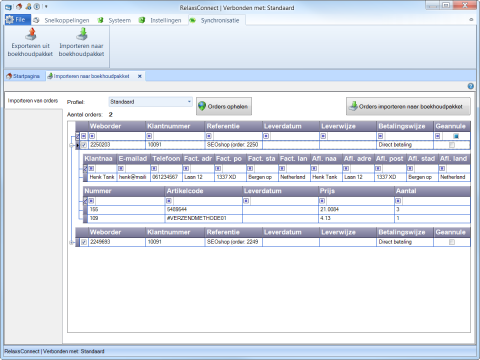Click the app icon in title bar

click(x=8, y=7)
